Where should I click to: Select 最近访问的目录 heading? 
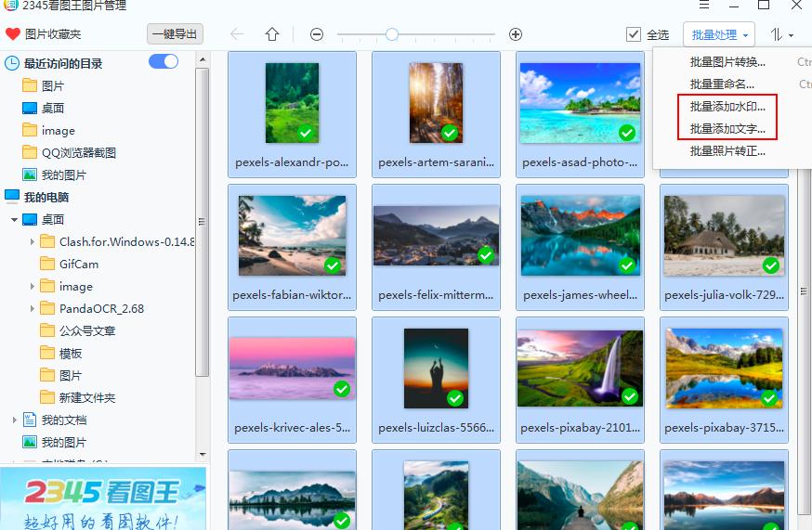coord(63,64)
